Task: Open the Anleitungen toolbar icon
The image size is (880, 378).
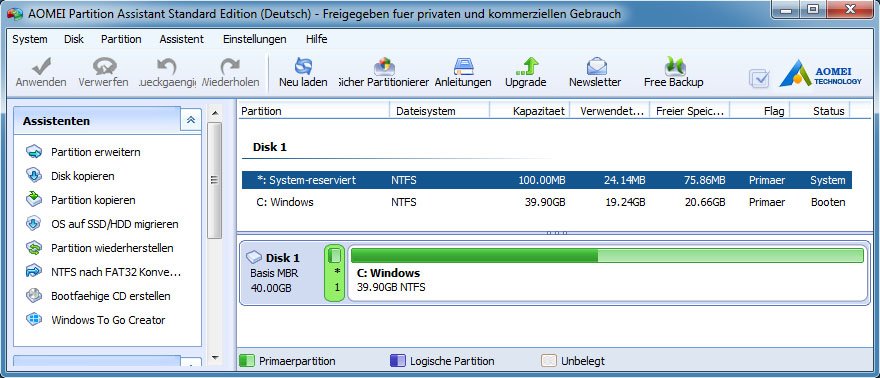Action: [464, 66]
